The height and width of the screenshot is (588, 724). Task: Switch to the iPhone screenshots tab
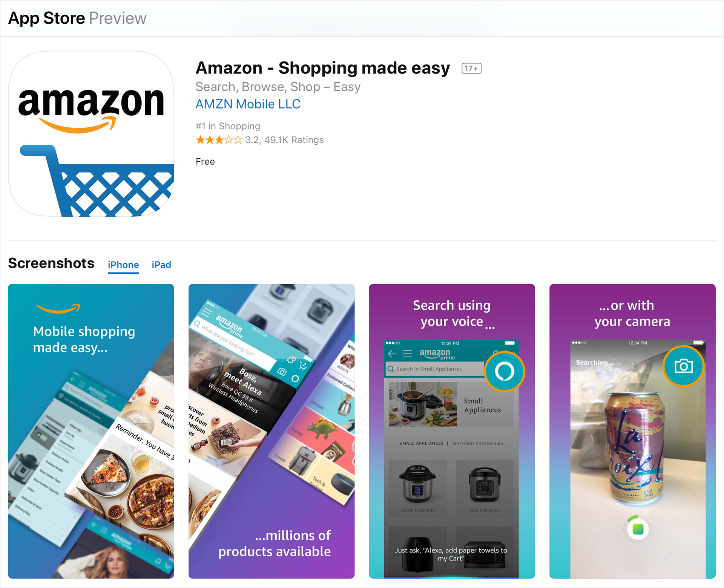pyautogui.click(x=123, y=265)
